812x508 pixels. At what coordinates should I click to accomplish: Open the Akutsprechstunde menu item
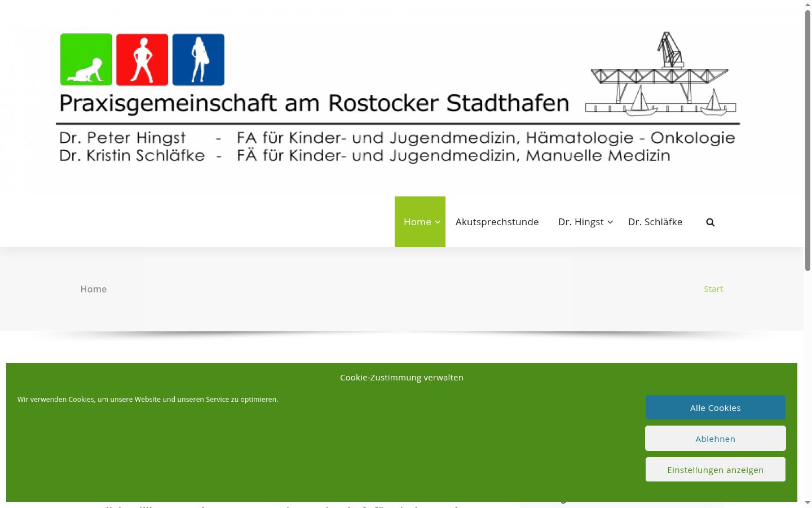point(497,222)
